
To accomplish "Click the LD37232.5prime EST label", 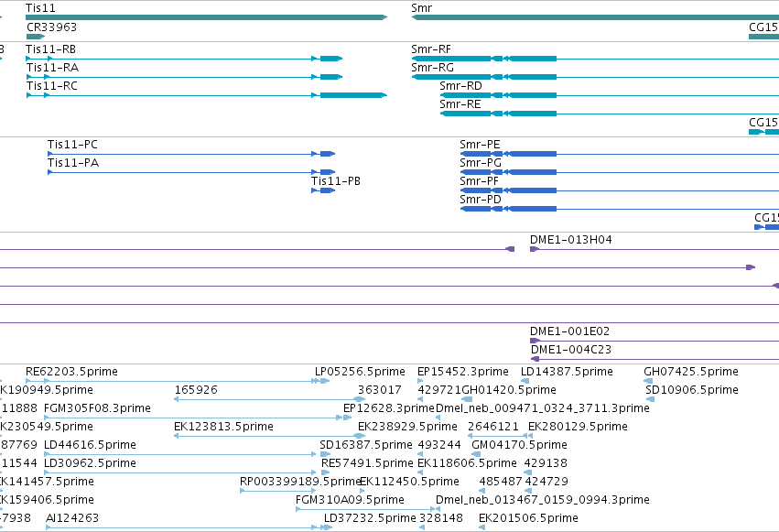I will (x=370, y=518).
